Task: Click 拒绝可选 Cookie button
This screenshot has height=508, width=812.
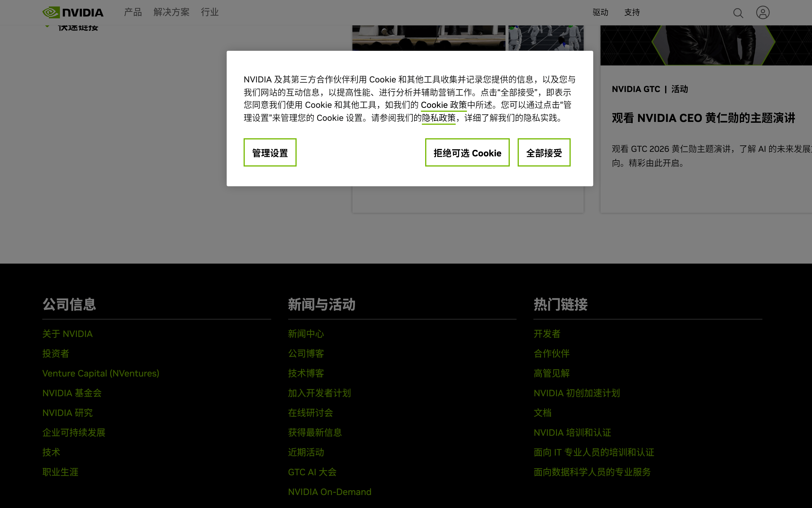Action: [x=467, y=152]
